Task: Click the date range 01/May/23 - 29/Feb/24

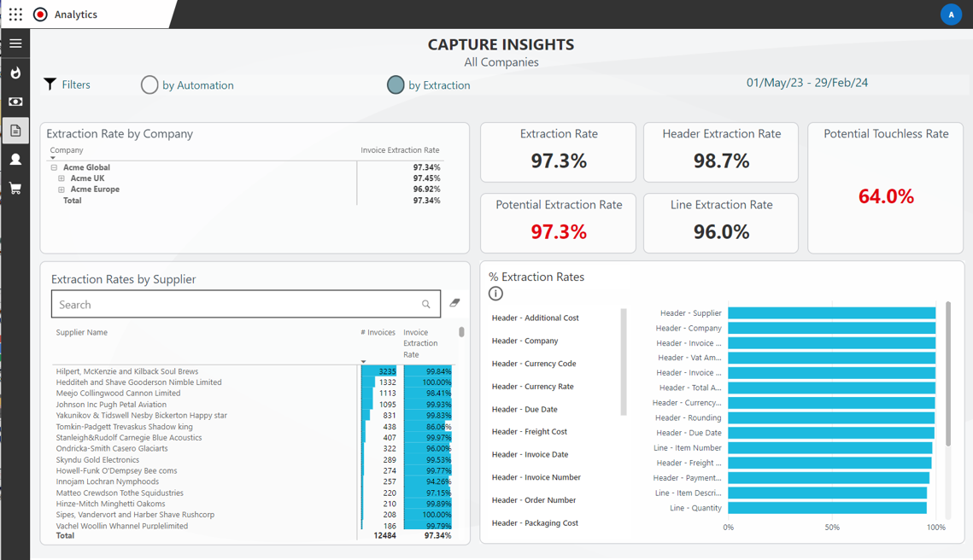Action: (806, 83)
